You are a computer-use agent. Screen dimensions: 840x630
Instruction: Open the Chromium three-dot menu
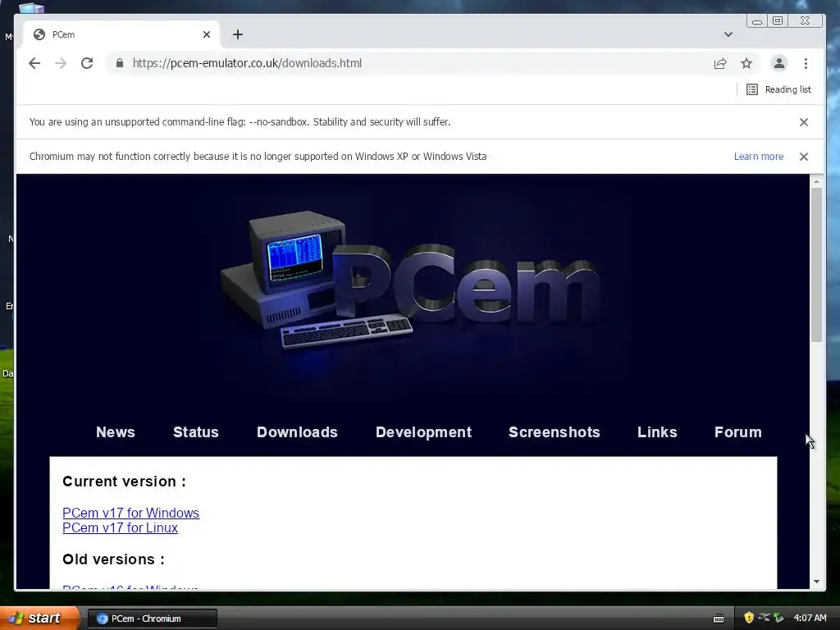pyautogui.click(x=806, y=63)
